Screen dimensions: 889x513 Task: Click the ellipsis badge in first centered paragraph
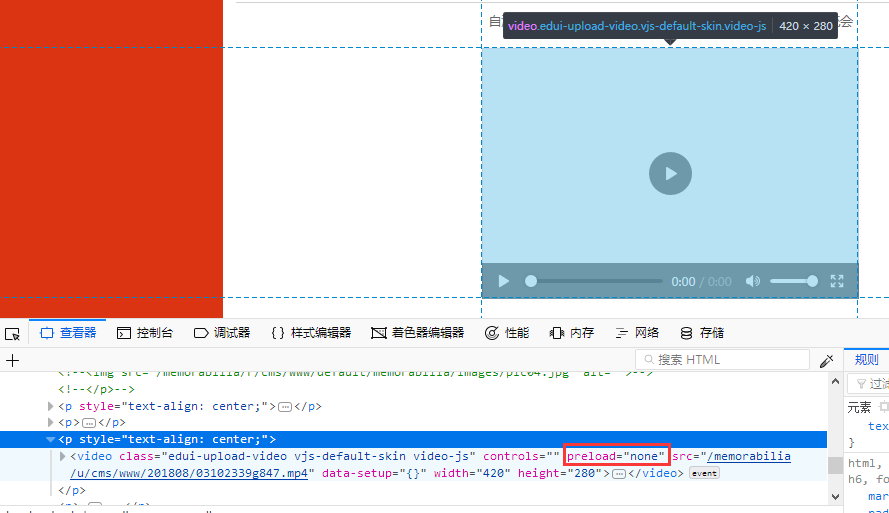point(285,407)
